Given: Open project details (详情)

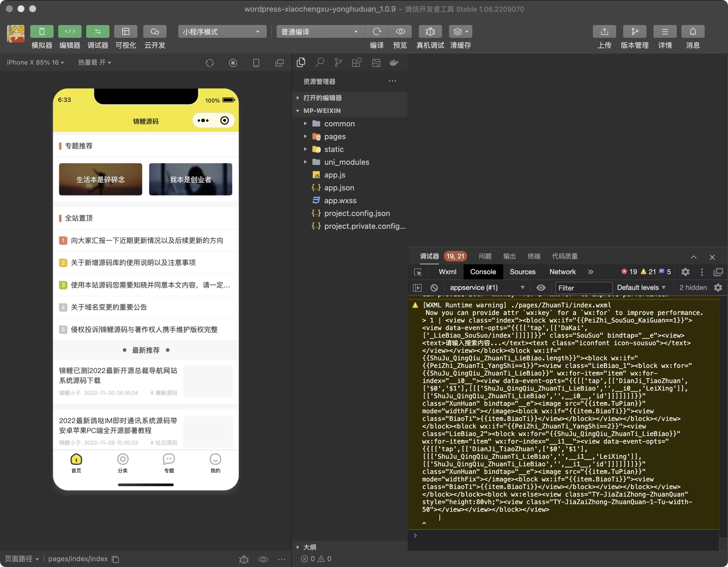Looking at the screenshot, I should pyautogui.click(x=665, y=32).
